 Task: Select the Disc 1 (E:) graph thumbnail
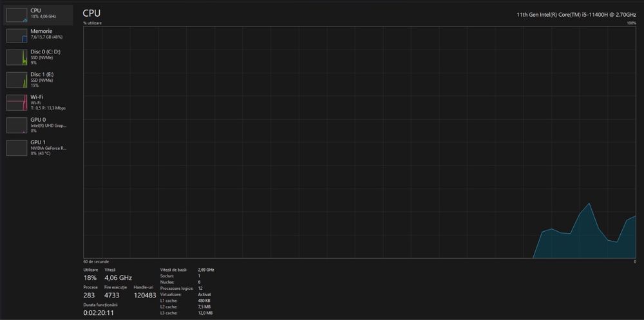[x=17, y=80]
